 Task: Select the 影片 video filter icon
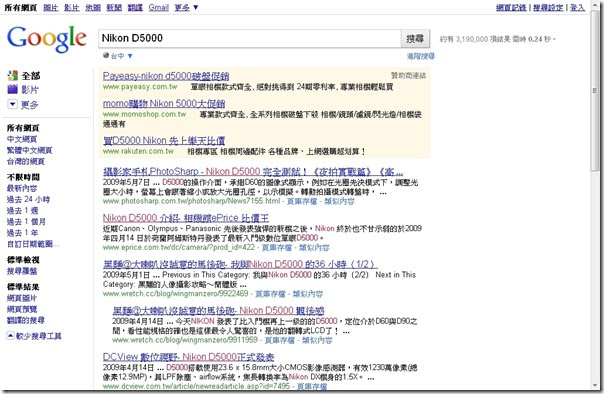(12, 89)
